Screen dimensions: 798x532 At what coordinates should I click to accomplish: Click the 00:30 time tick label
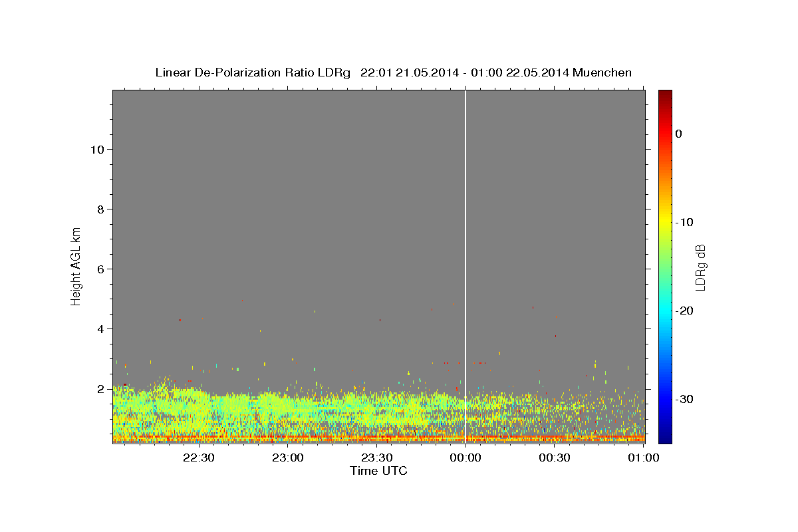tap(555, 458)
